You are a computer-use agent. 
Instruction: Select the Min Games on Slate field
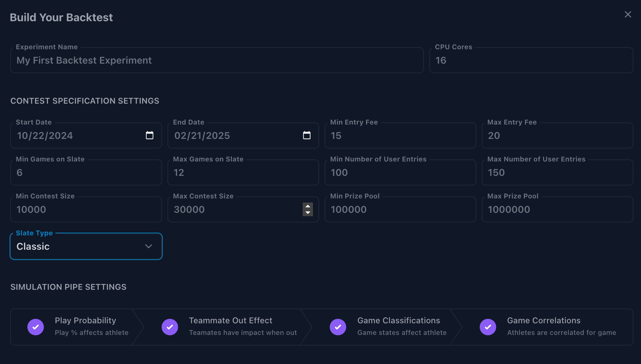tap(86, 172)
